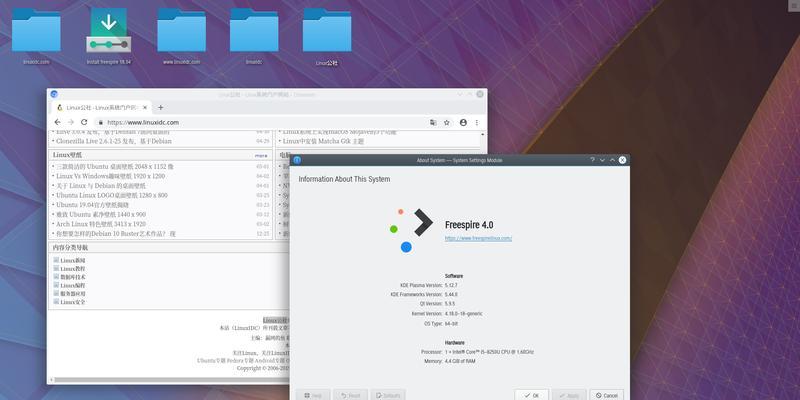The image size is (800, 400).
Task: Click the question mark help icon in About System
Action: 592,160
